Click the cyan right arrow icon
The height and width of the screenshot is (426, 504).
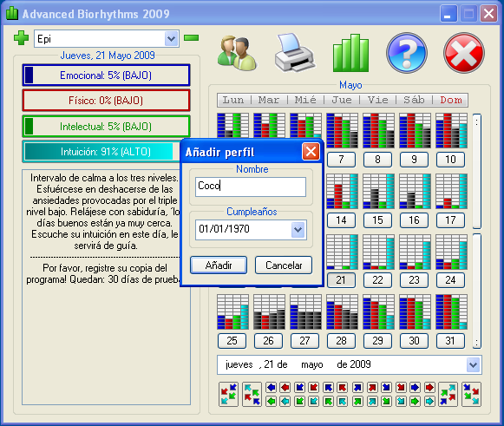(429, 401)
